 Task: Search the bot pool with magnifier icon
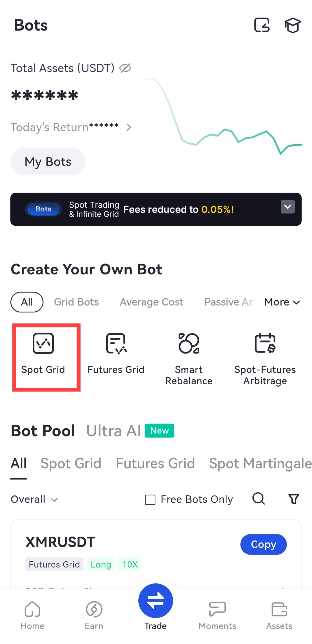(259, 499)
